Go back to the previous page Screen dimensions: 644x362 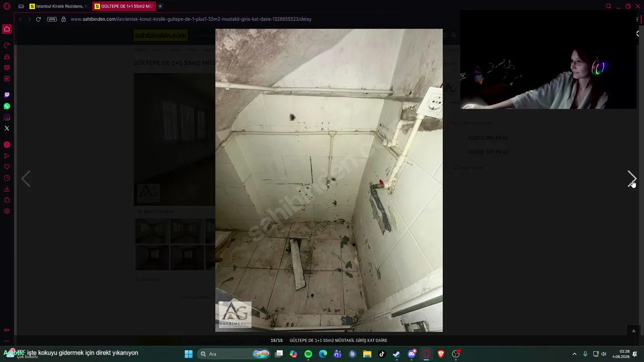pos(20,19)
